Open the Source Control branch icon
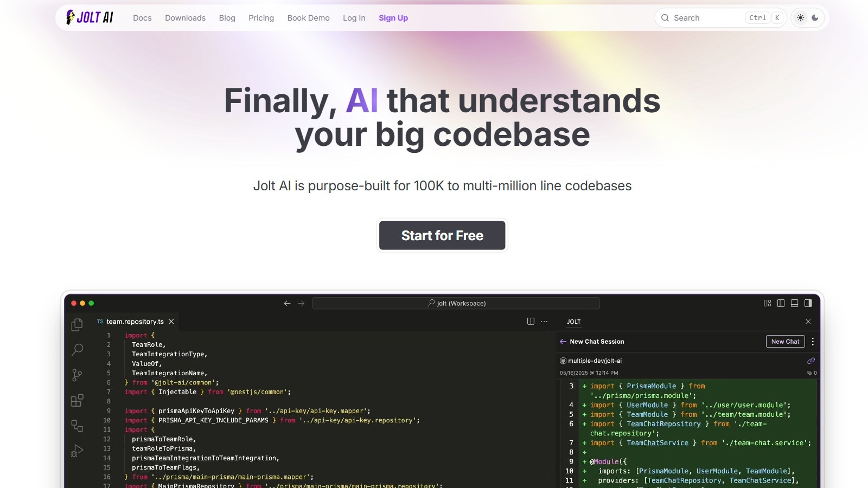Screen dimensions: 868x488 coord(77,375)
